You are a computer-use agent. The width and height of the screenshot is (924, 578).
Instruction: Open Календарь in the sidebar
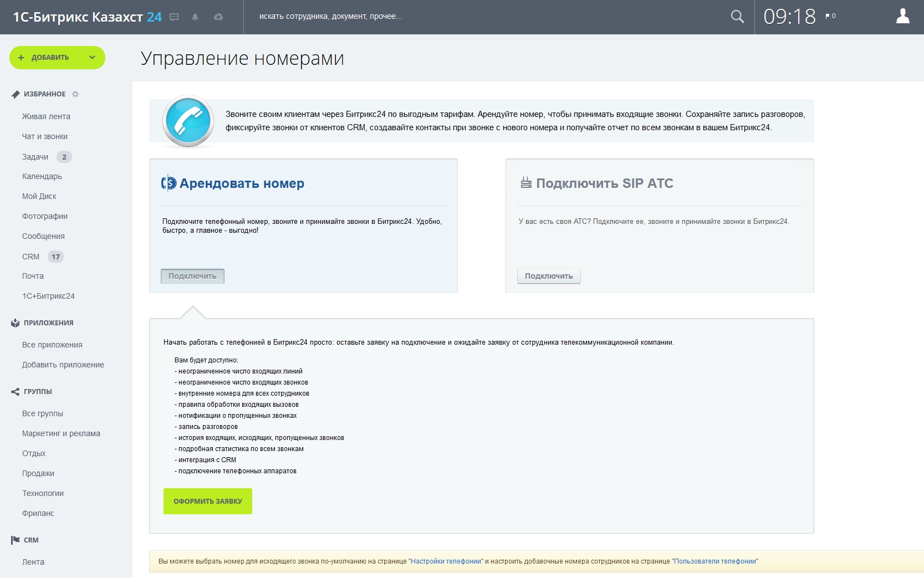[x=42, y=176]
